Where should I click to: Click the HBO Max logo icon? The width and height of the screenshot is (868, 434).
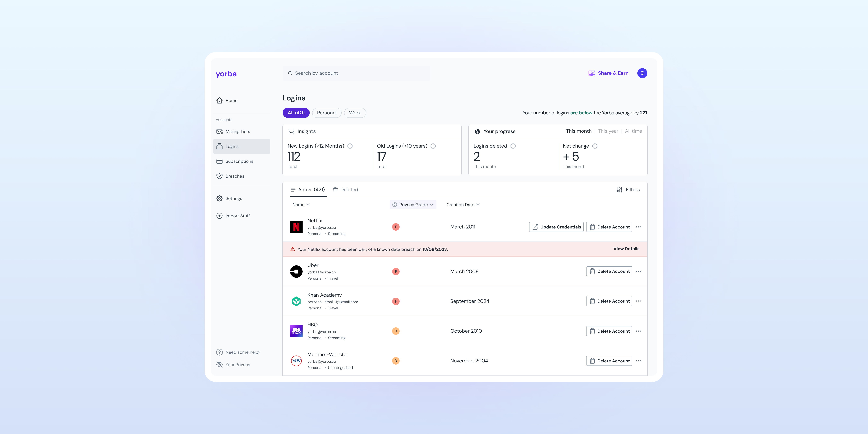(296, 331)
